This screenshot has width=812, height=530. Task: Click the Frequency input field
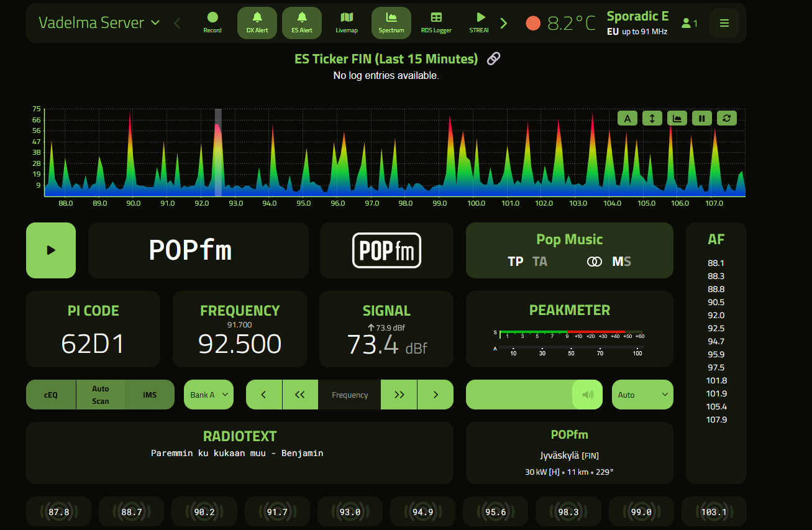350,395
